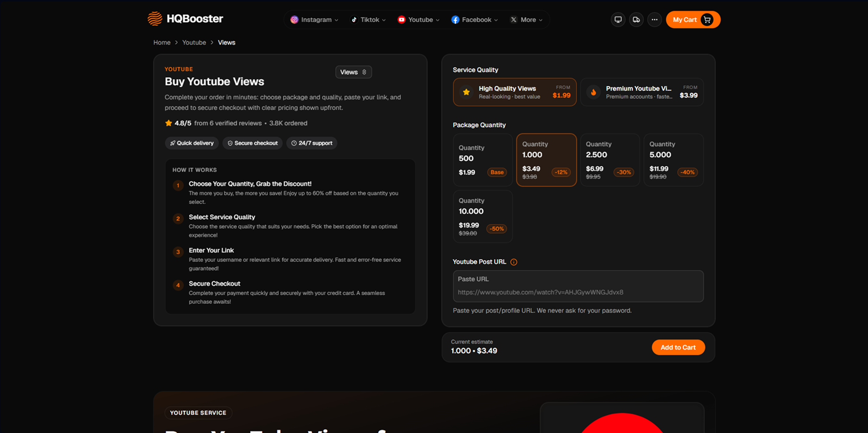This screenshot has width=868, height=433.
Task: Click Add to Cart
Action: (x=678, y=347)
